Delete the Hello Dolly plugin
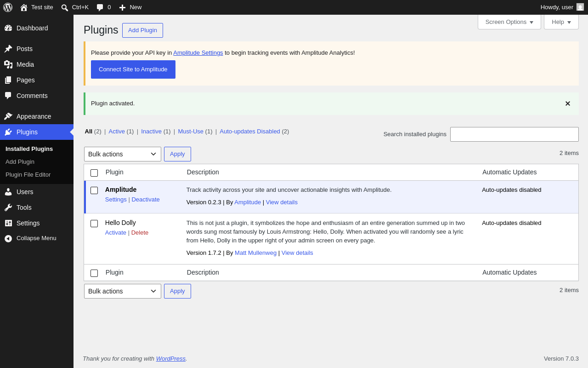The image size is (588, 368). click(140, 233)
